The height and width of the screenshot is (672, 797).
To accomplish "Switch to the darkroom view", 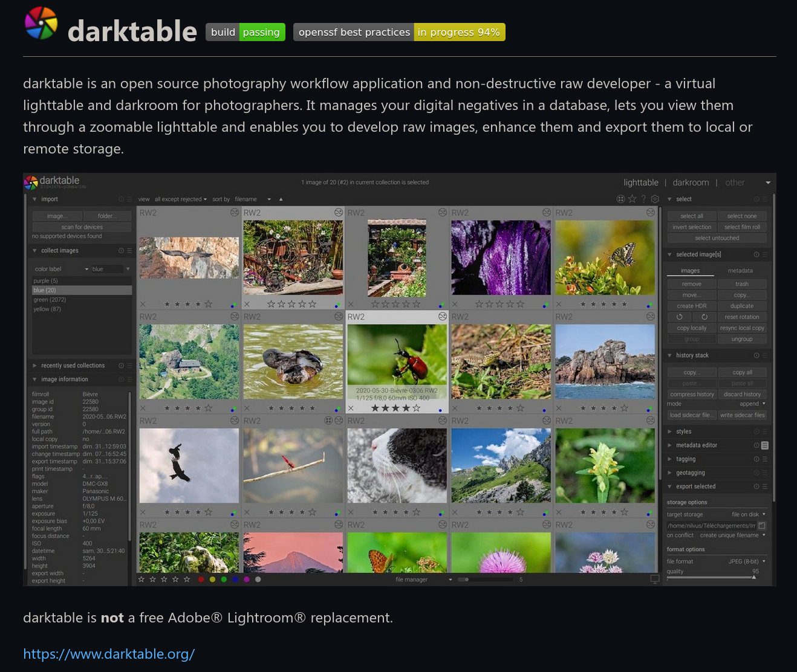I will coord(691,182).
